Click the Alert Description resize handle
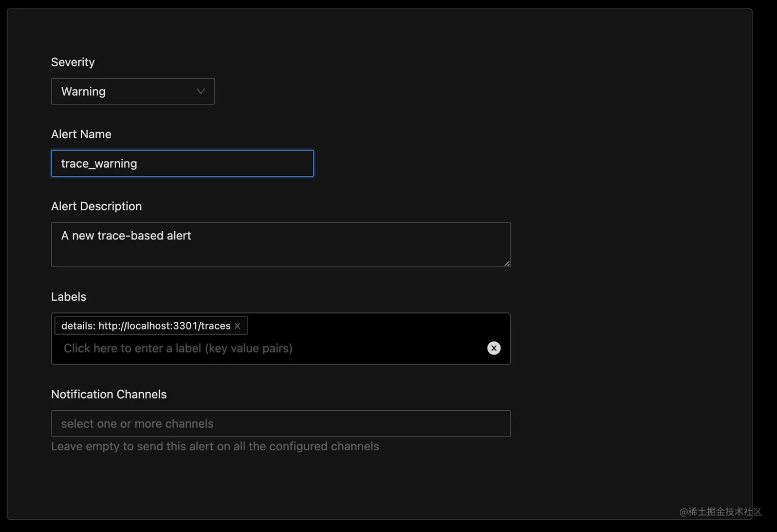This screenshot has width=777, height=532. (x=507, y=263)
